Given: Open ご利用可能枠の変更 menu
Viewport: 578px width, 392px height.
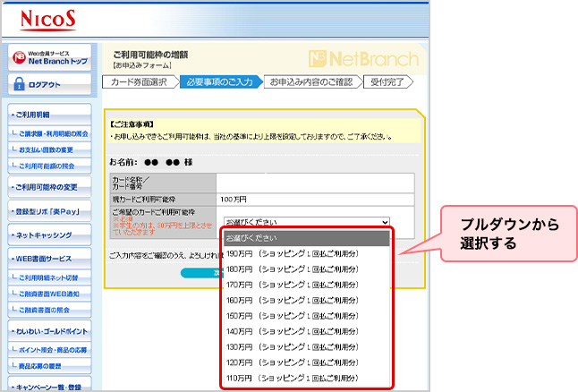Looking at the screenshot, I should tap(50, 187).
